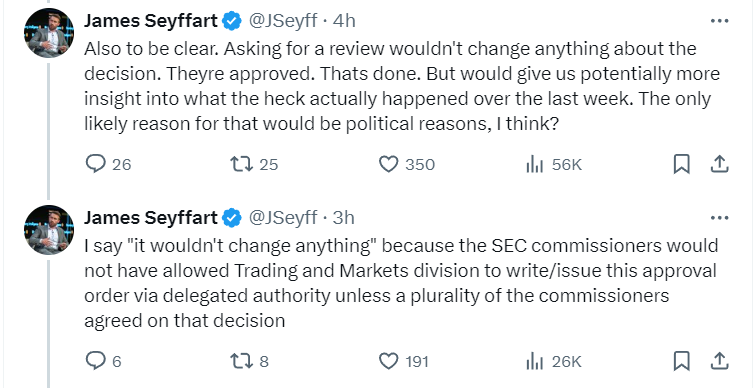Open the 3h timestamp link

[343, 218]
